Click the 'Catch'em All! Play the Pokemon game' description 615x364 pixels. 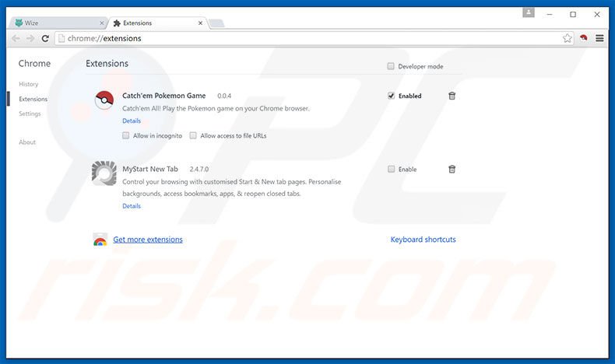(x=216, y=109)
